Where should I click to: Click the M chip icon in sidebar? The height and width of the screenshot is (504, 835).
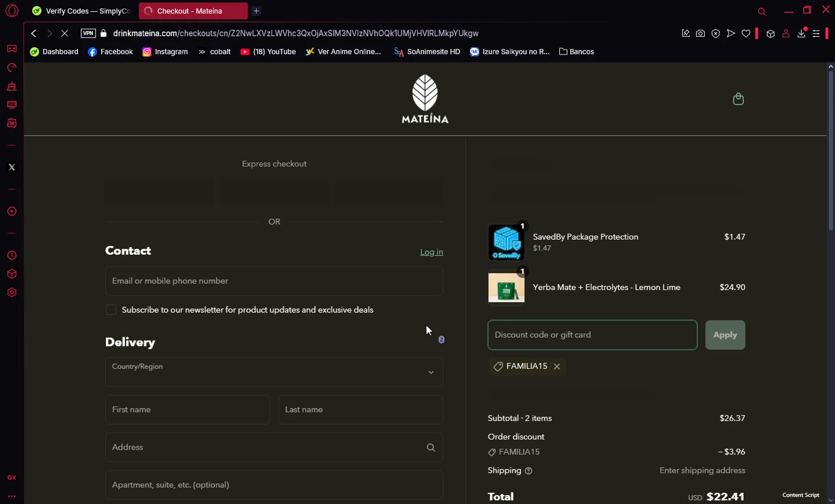tap(12, 123)
